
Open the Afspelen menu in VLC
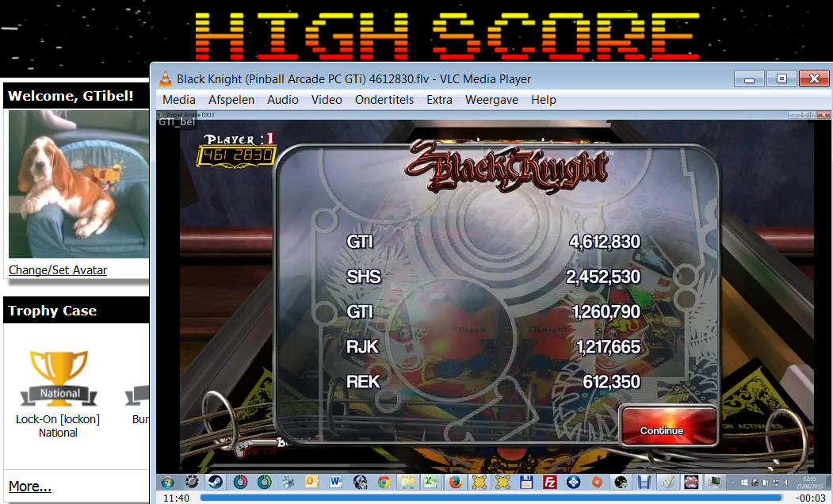231,100
